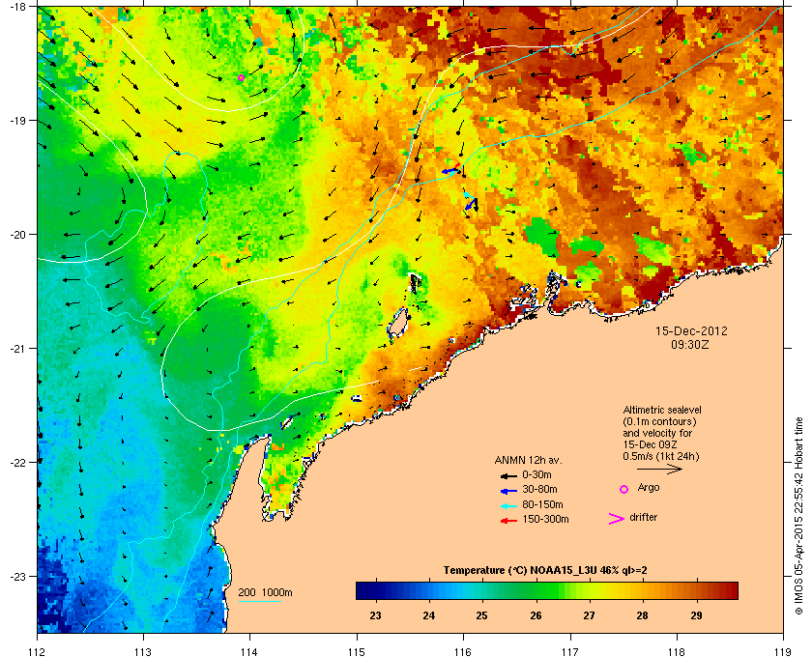Screen dimensions: 812x657
Task: Click the Argo legend label
Action: [x=649, y=488]
